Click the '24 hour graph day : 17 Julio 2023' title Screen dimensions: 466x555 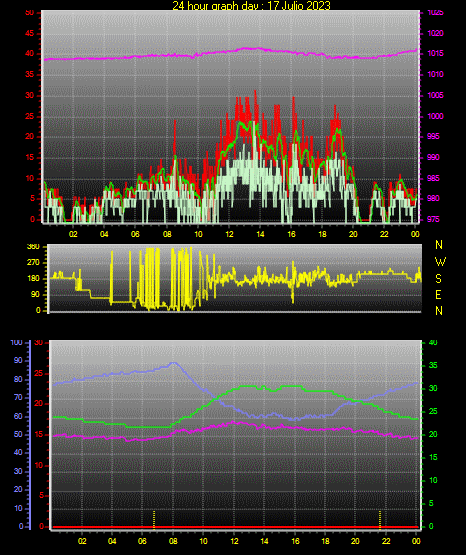[251, 6]
